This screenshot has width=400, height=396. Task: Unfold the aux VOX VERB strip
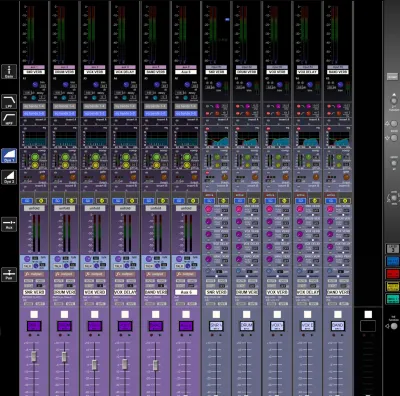(95, 208)
